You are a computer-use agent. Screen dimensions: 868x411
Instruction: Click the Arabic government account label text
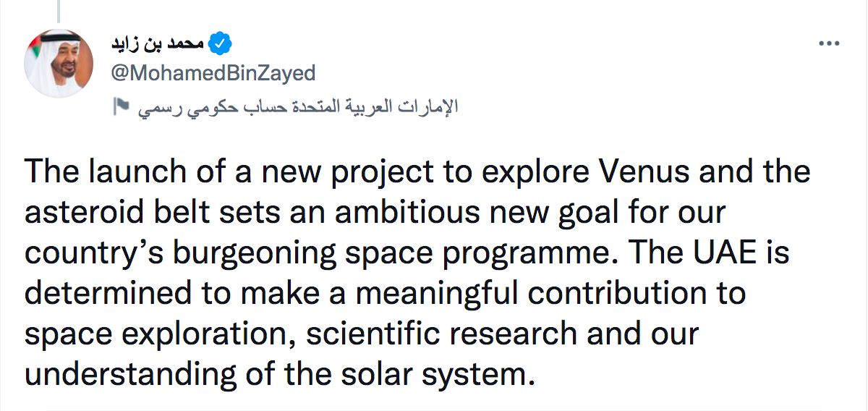point(298,107)
